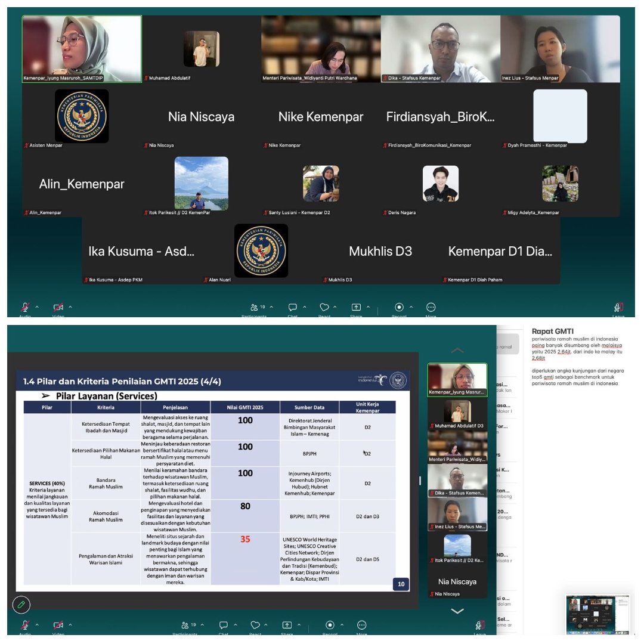Leave the meeting from the bottom window

click(480, 625)
